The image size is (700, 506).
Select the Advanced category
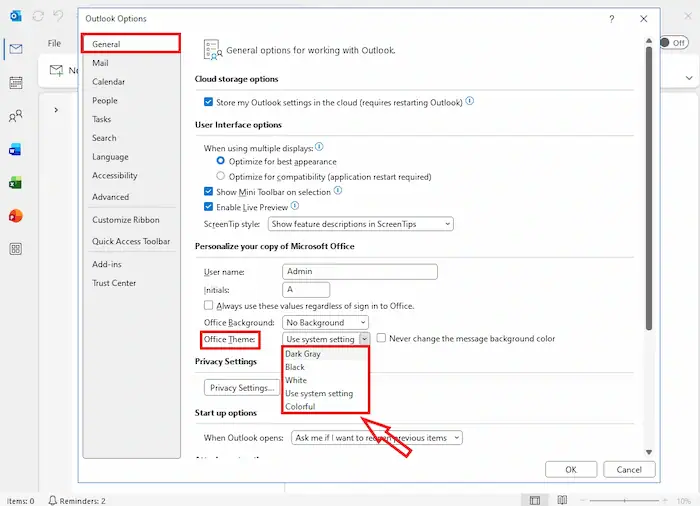coord(131,197)
